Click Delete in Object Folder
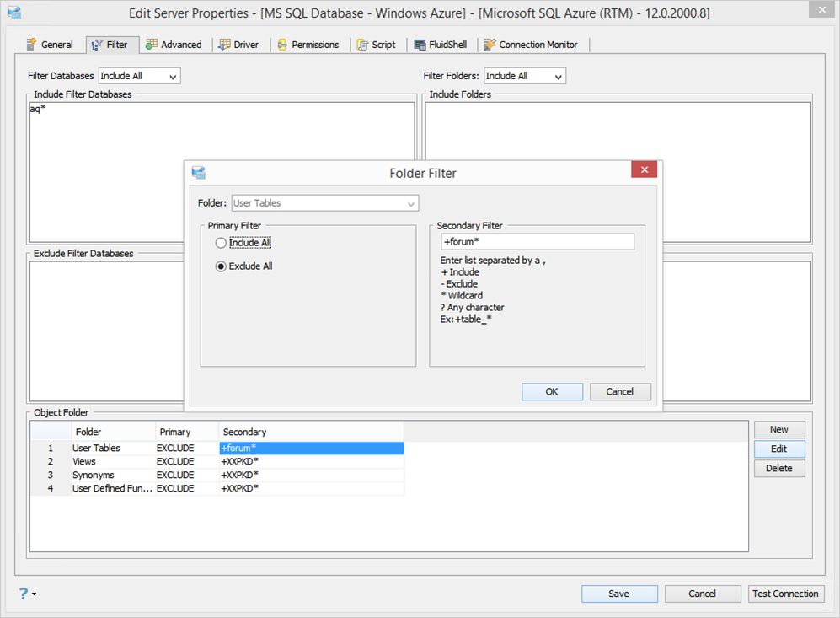 click(779, 469)
